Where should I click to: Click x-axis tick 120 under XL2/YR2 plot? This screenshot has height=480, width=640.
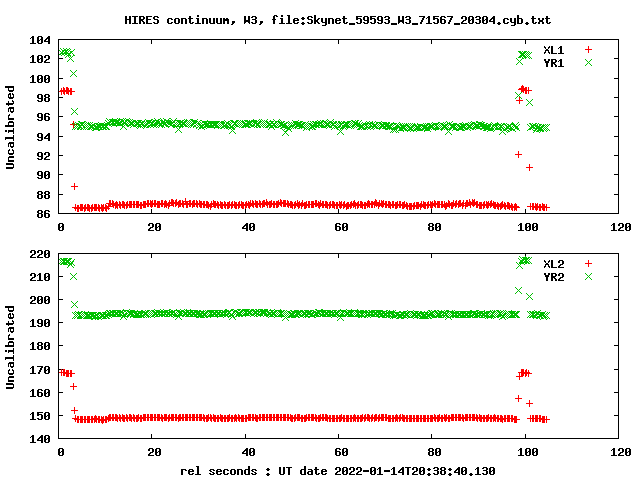tap(621, 452)
